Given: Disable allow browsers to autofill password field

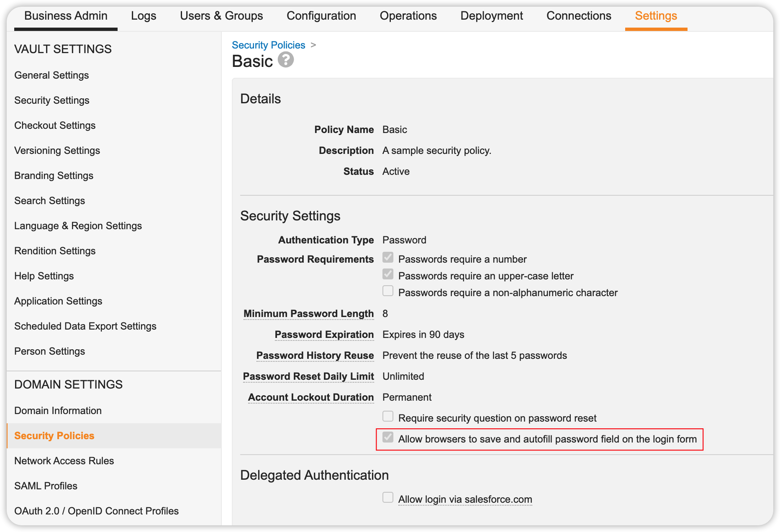Looking at the screenshot, I should pyautogui.click(x=387, y=437).
